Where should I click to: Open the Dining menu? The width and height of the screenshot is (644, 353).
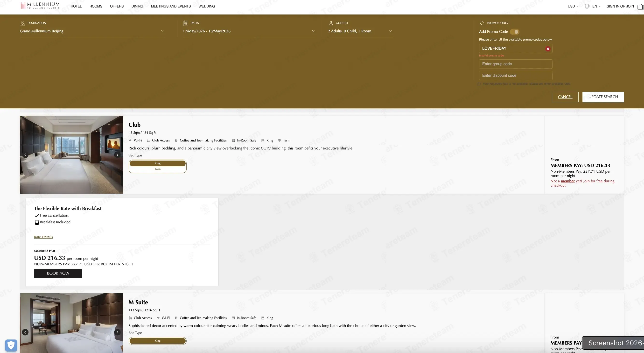coord(137,6)
